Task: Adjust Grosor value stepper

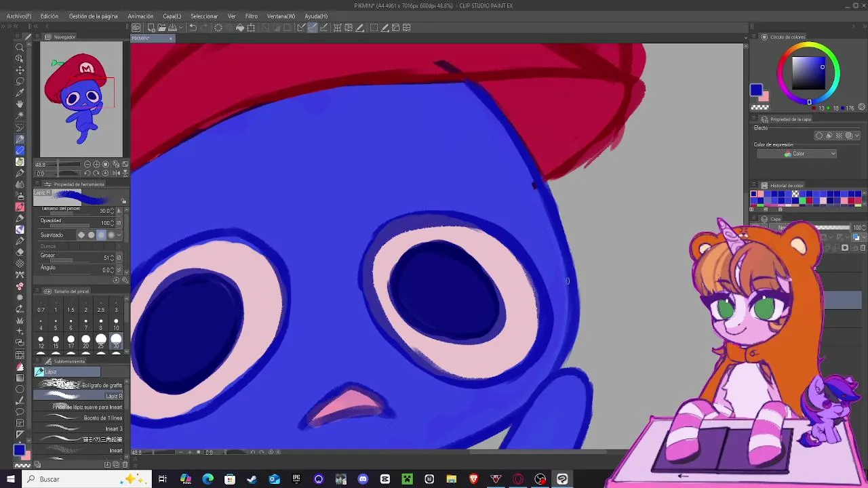Action: [x=113, y=258]
